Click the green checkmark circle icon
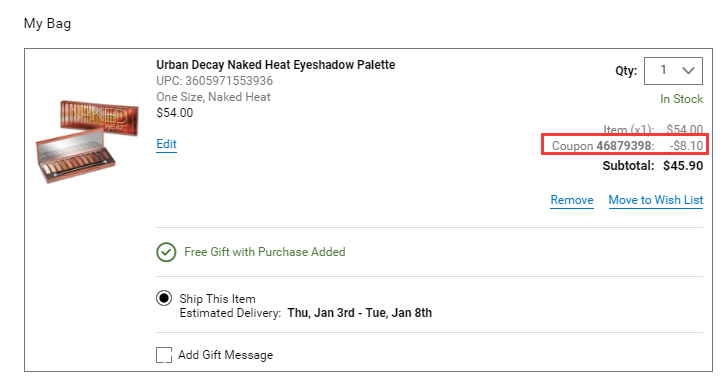 click(166, 252)
